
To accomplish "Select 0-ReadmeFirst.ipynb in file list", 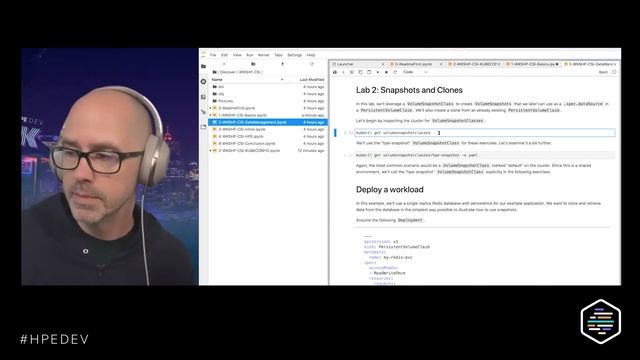I will pos(268,108).
